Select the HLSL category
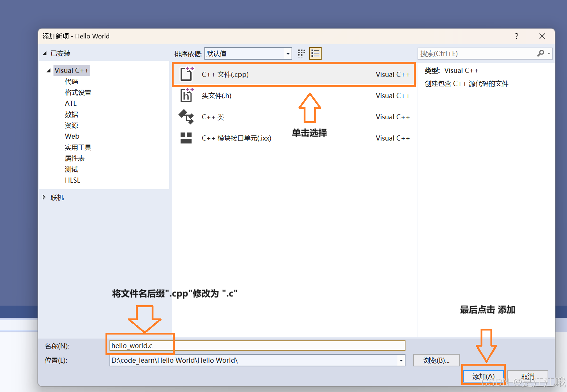This screenshot has width=567, height=392. point(73,180)
